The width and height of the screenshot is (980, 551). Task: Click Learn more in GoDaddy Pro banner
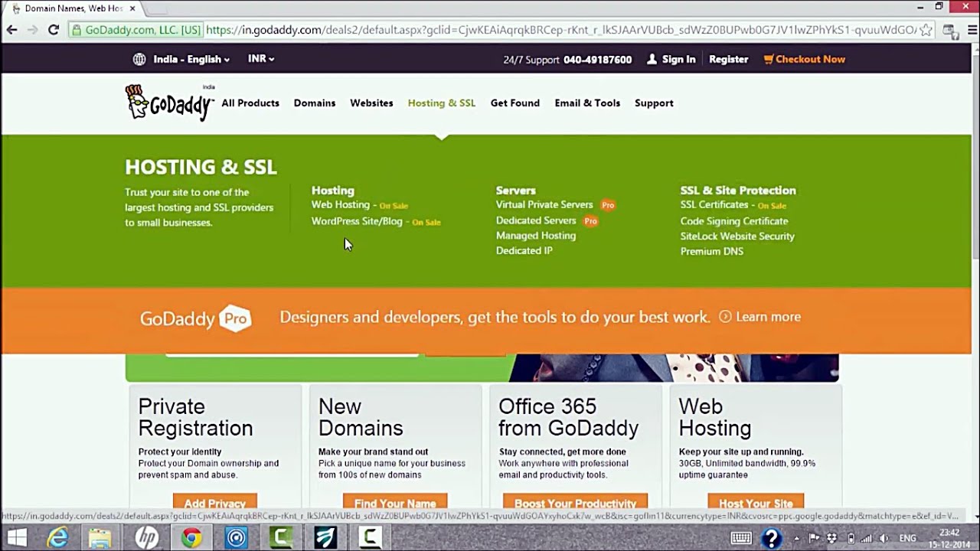(x=768, y=317)
